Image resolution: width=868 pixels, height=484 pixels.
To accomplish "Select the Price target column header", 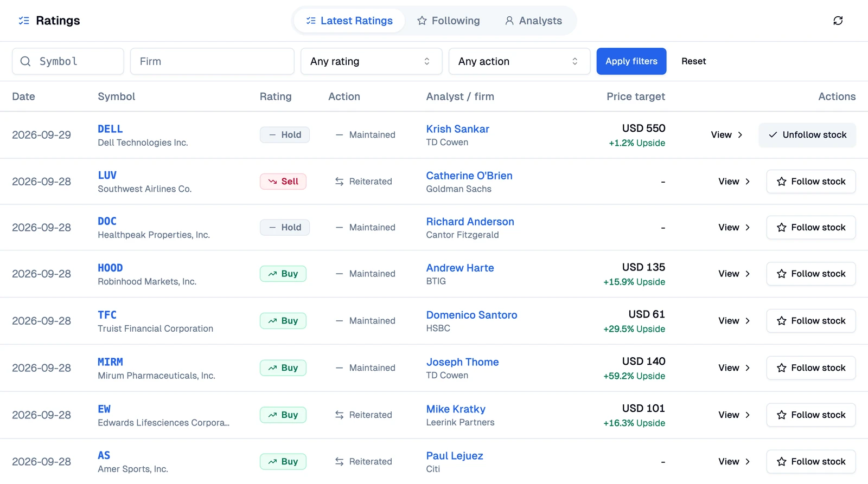I will [636, 96].
